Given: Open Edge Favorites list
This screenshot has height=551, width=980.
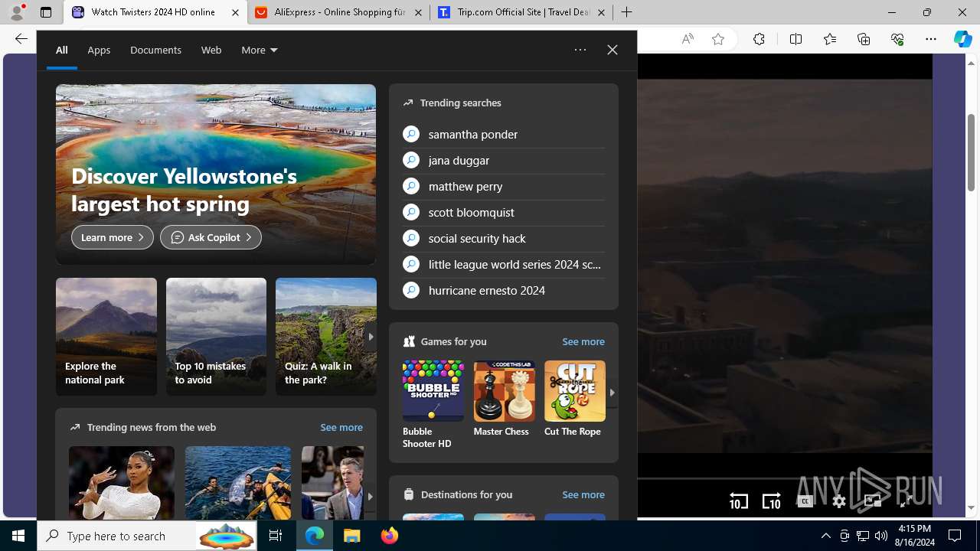Looking at the screenshot, I should pos(830,39).
